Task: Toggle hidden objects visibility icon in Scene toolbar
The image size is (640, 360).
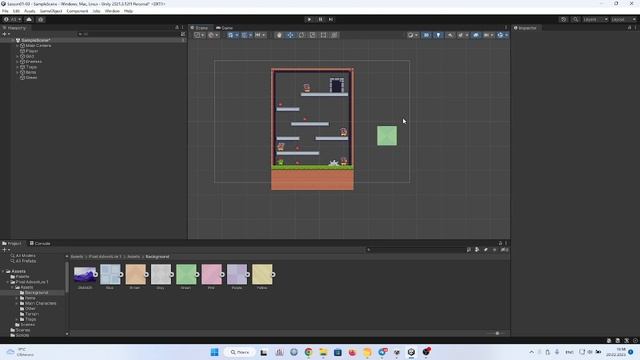Action: tap(476, 35)
